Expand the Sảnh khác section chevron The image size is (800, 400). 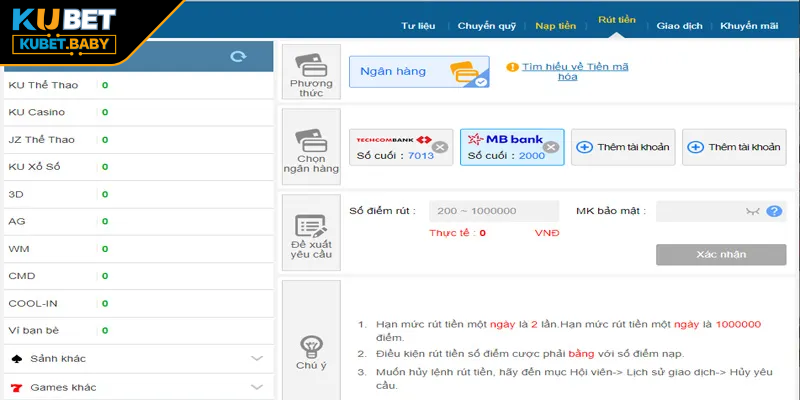click(257, 359)
